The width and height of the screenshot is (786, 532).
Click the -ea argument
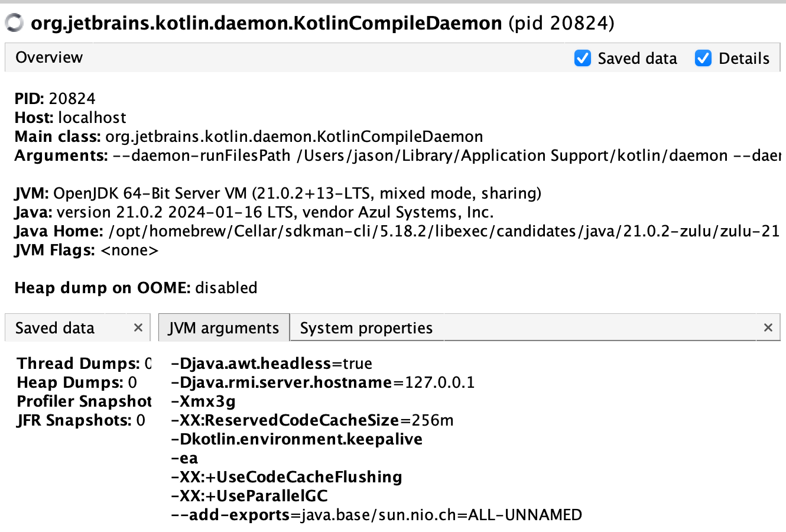point(184,458)
